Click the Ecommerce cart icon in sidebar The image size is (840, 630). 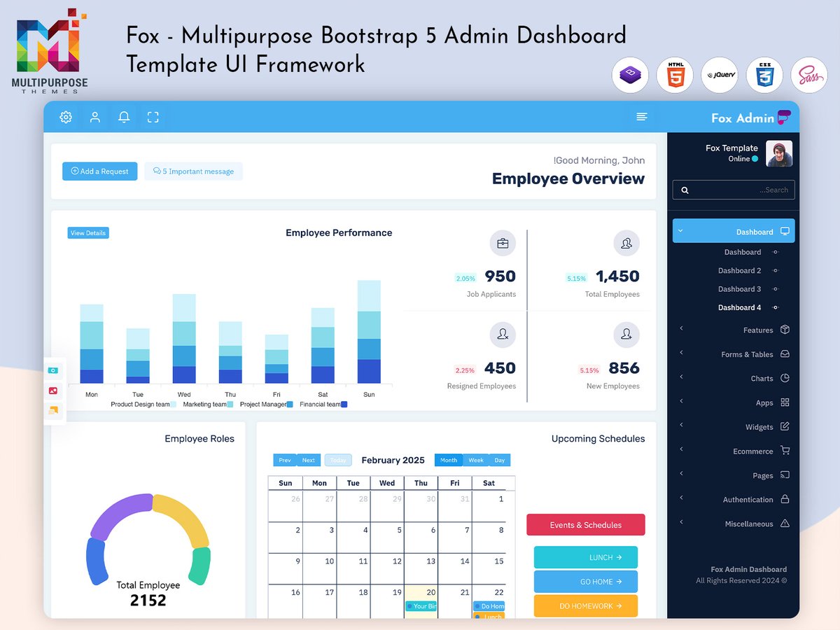point(785,451)
